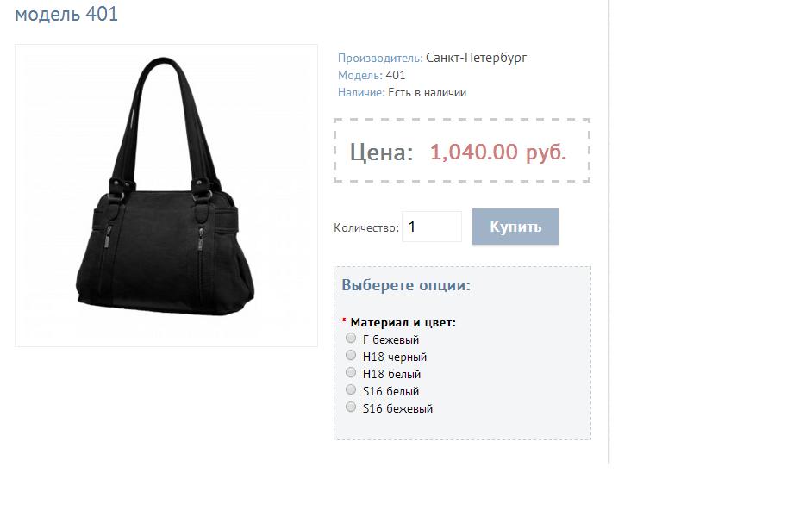
Task: Click the Есть в наличии availability text
Action: (428, 93)
